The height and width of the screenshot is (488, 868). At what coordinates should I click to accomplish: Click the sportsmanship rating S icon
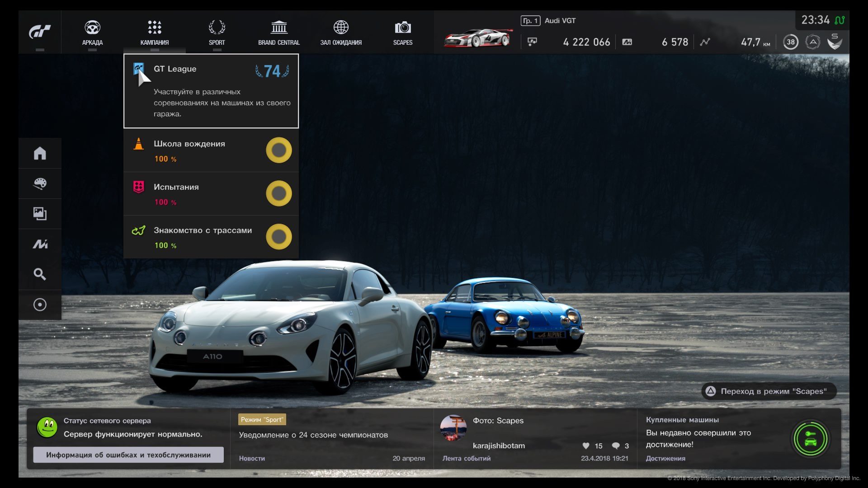835,42
